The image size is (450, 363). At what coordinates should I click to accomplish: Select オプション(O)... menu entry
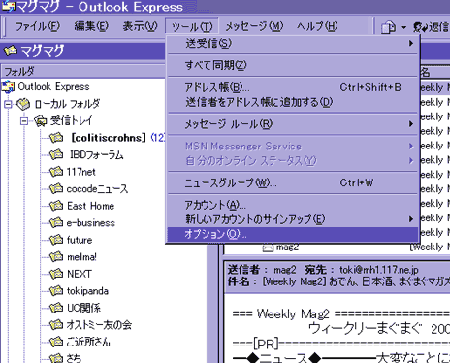[x=293, y=234]
